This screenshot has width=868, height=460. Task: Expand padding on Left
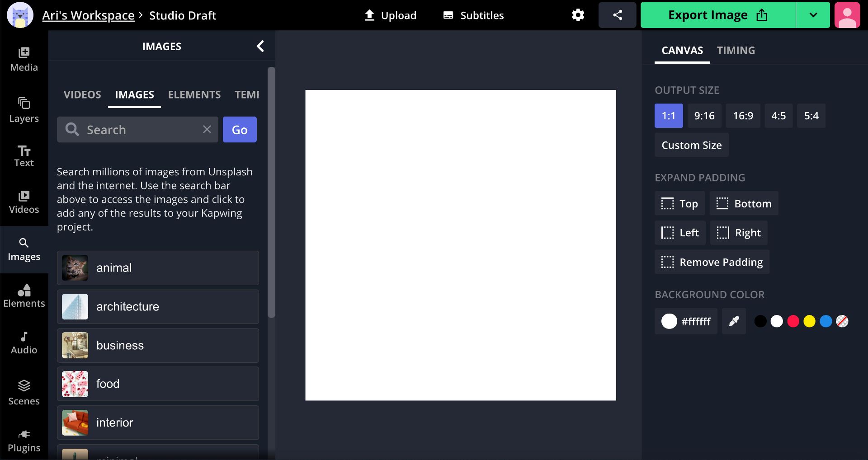[x=680, y=233]
